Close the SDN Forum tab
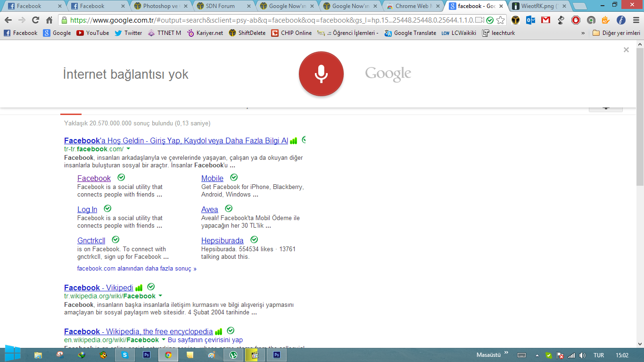Screen dimensions: 644x362 click(249, 6)
